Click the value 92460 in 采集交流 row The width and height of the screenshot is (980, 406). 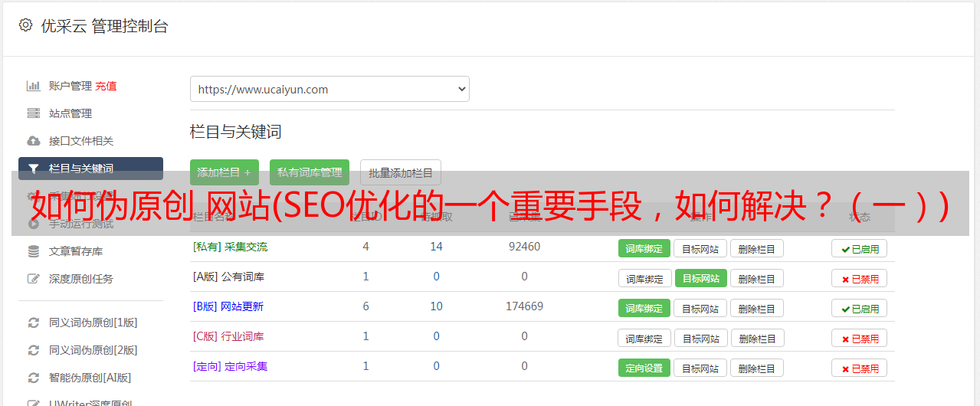[x=524, y=247]
